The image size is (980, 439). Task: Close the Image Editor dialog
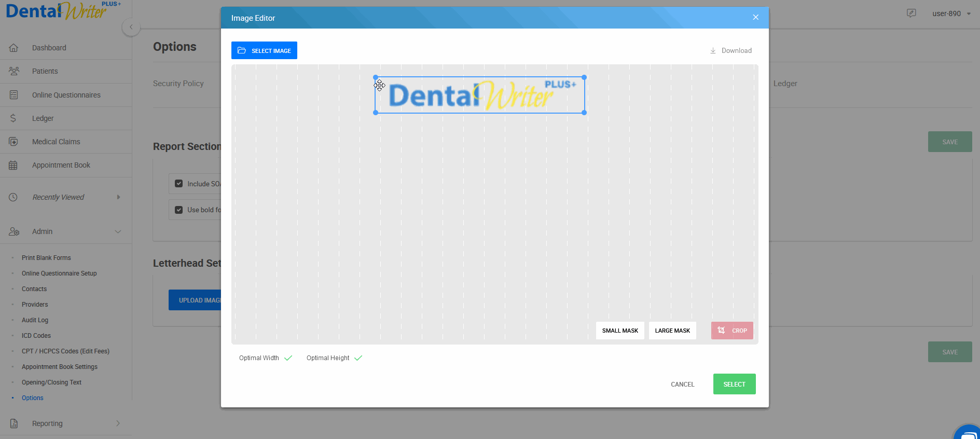[x=755, y=17]
